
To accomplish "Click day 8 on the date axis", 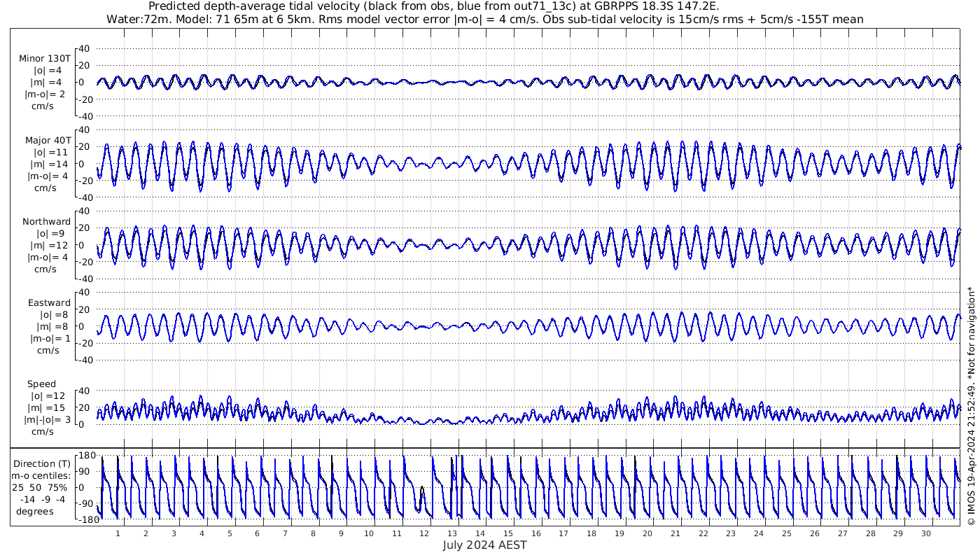I will 313,533.
